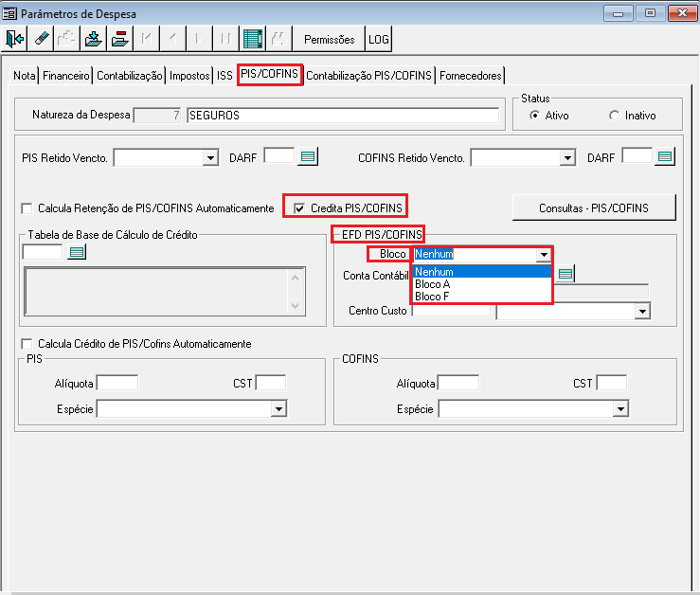700x595 pixels.
Task: Click the exit door toolbar icon
Action: click(14, 39)
